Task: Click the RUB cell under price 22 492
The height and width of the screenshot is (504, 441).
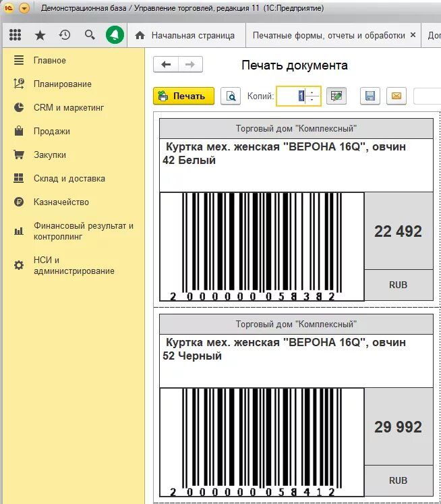Action: click(x=399, y=285)
